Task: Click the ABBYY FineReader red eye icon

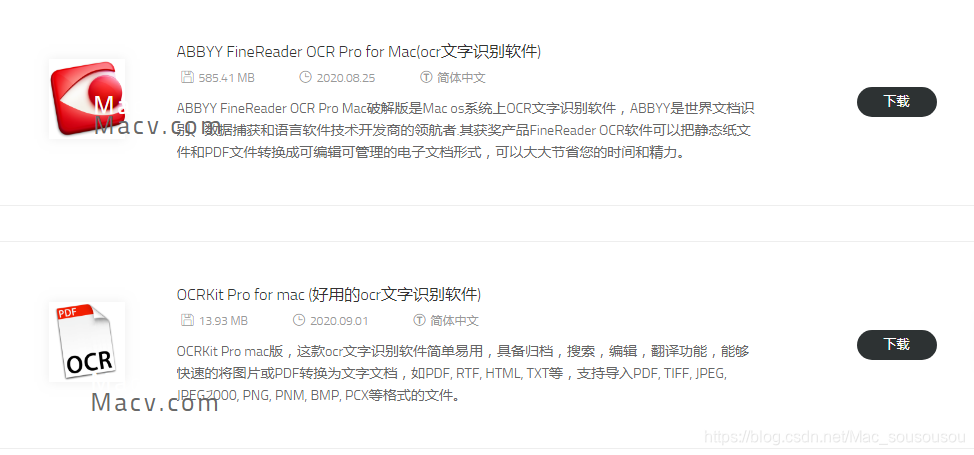Action: (87, 99)
